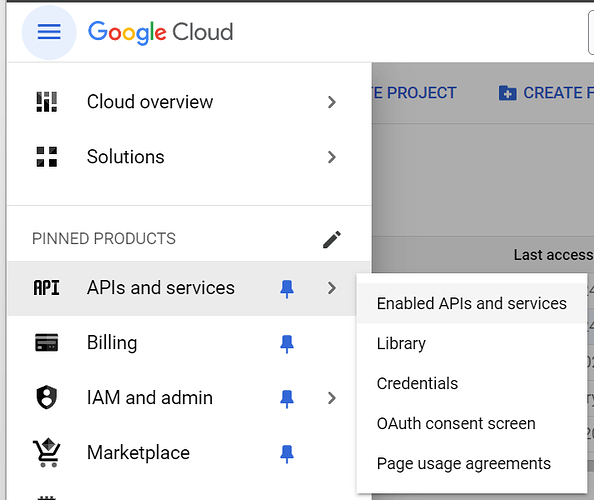Click the partially visible PROJECT button
Image resolution: width=594 pixels, height=500 pixels.
point(414,93)
